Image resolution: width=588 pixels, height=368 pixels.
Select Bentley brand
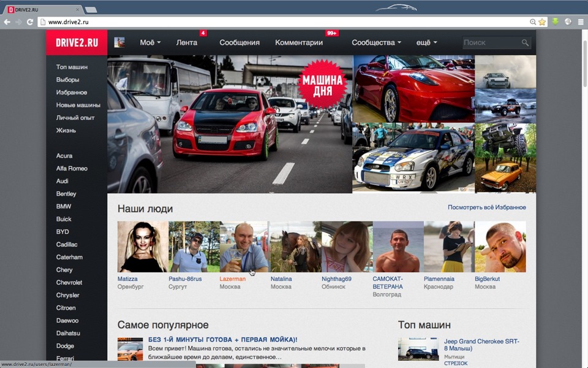66,194
